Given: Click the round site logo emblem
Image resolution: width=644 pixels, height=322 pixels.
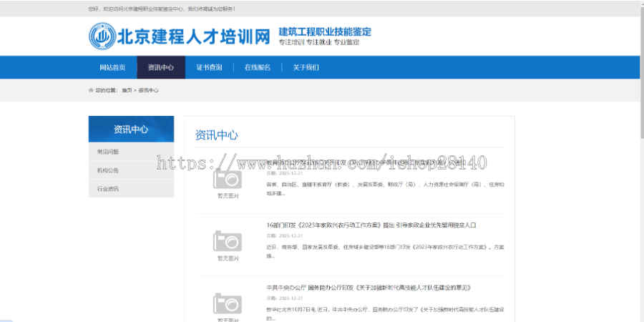Looking at the screenshot, I should [x=102, y=36].
